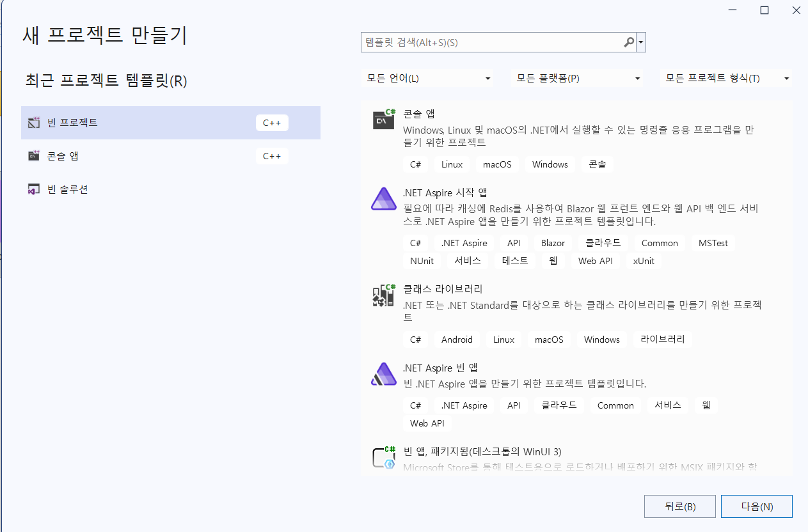Open the 모든 프로젝트 형식(T) project type filter
This screenshot has height=532, width=808.
point(727,78)
